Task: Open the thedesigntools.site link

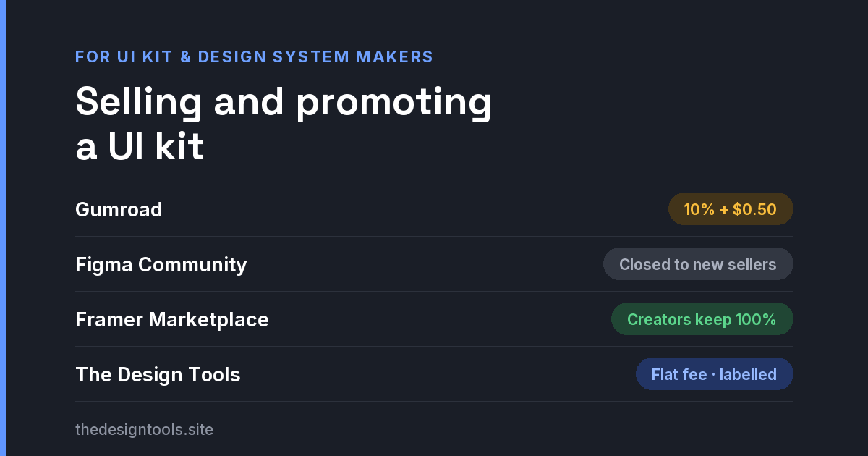Action: click(144, 430)
